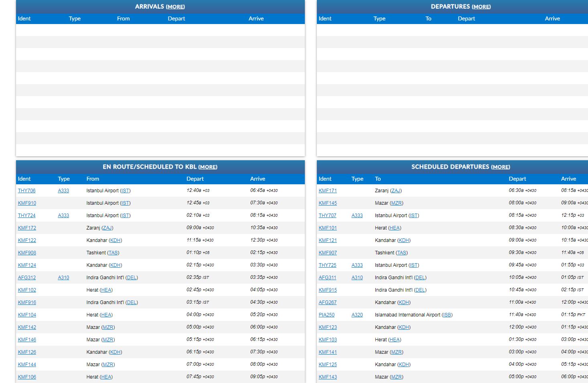
Task: Open flight KMF125 link
Action: pyautogui.click(x=328, y=365)
